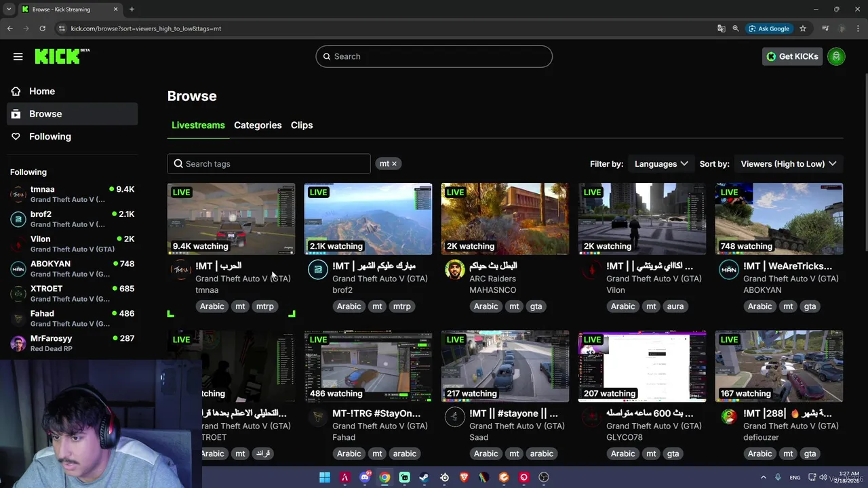Expand the Languages filter dropdown
Screen dimensions: 868x488
[x=661, y=163]
